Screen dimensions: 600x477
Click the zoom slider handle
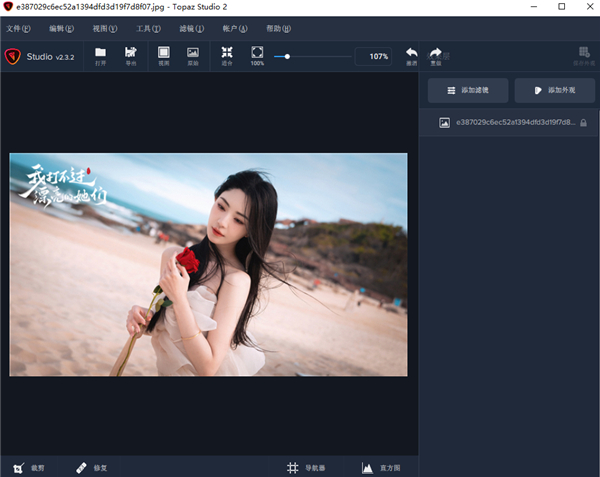[x=288, y=56]
